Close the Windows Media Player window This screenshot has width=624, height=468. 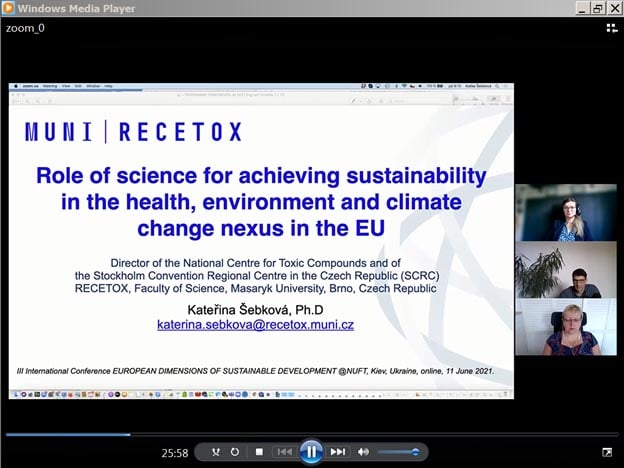coord(614,8)
